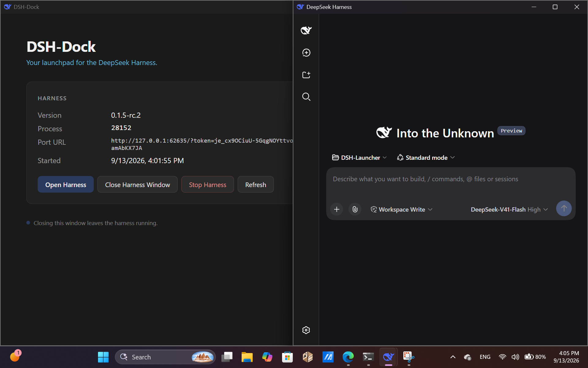
Task: Click the process ID 28152
Action: point(121,128)
